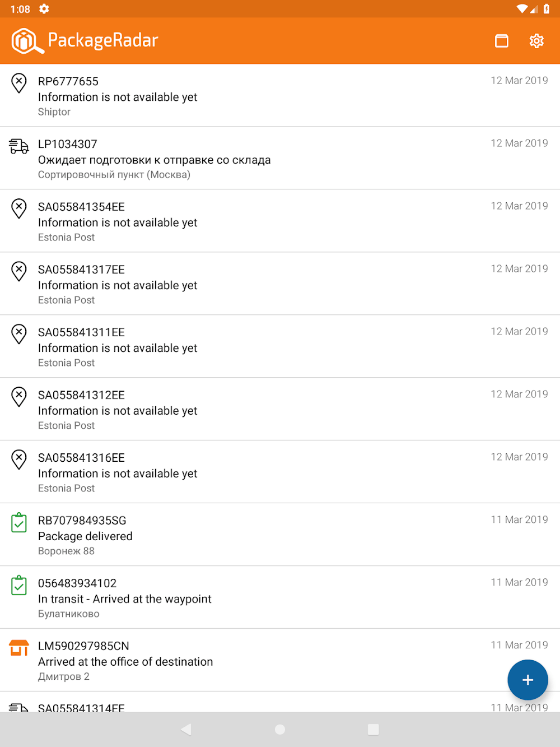Screen dimensions: 560x747
Task: Tap the archive box icon in header
Action: pyautogui.click(x=502, y=41)
